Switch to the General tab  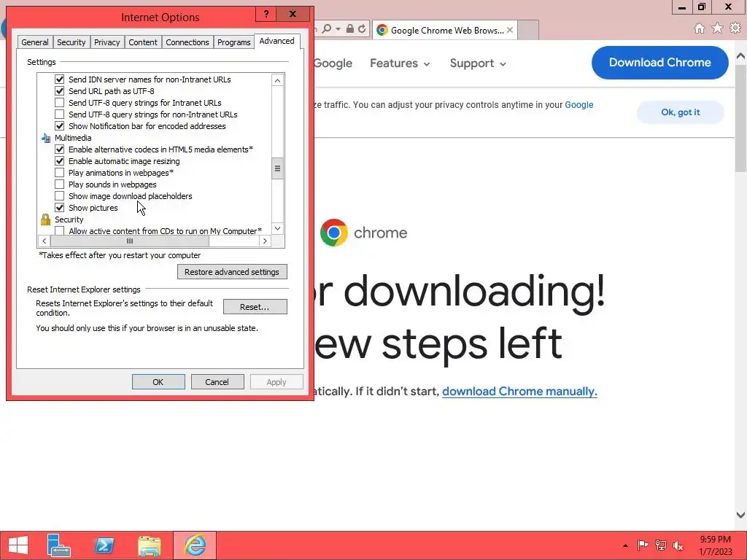pyautogui.click(x=35, y=42)
